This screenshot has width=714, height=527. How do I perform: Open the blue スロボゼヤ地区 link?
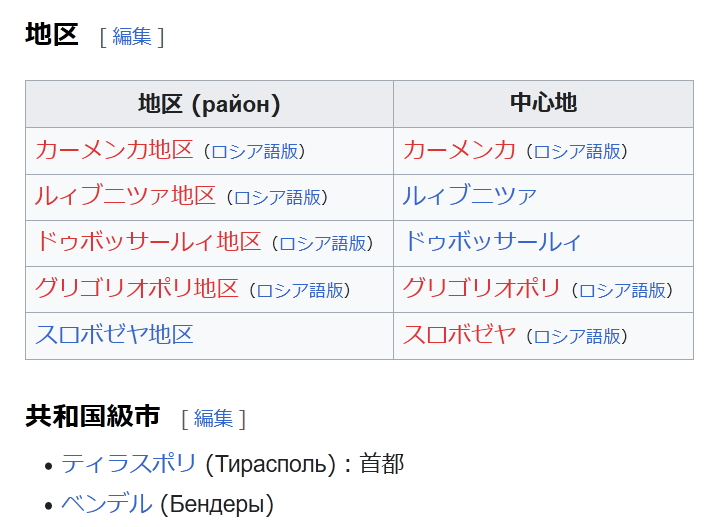pos(114,334)
